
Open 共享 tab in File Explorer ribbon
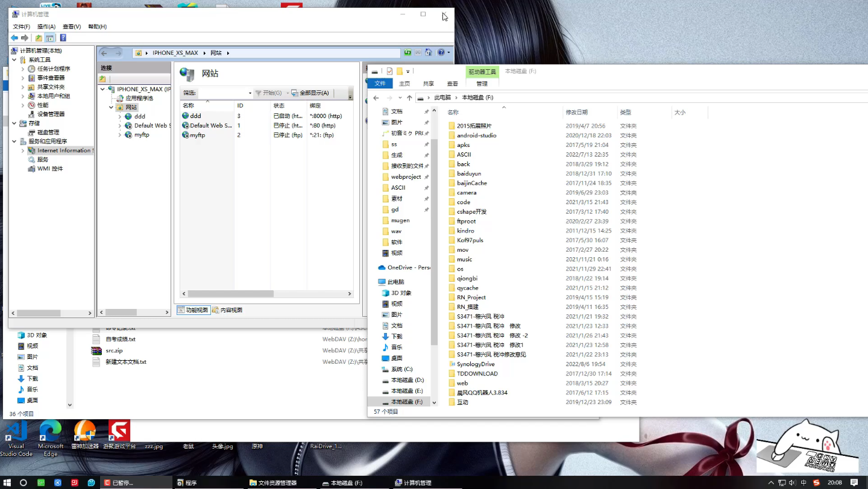tap(429, 84)
